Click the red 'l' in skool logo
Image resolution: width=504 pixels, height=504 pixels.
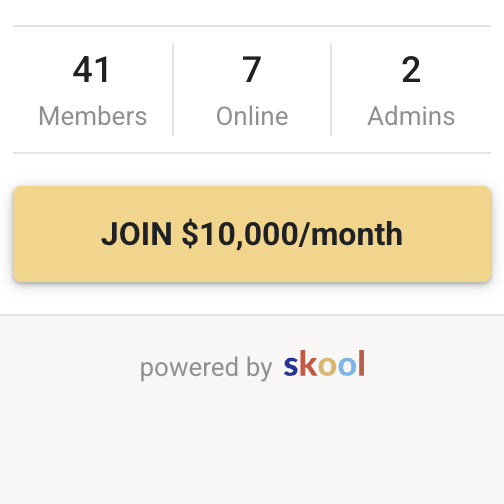pyautogui.click(x=362, y=363)
